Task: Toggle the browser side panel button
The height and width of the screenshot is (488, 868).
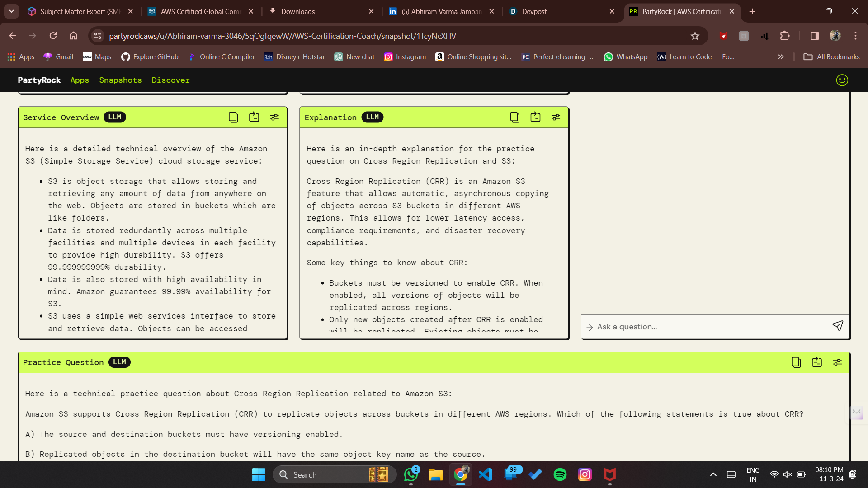Action: pyautogui.click(x=814, y=36)
